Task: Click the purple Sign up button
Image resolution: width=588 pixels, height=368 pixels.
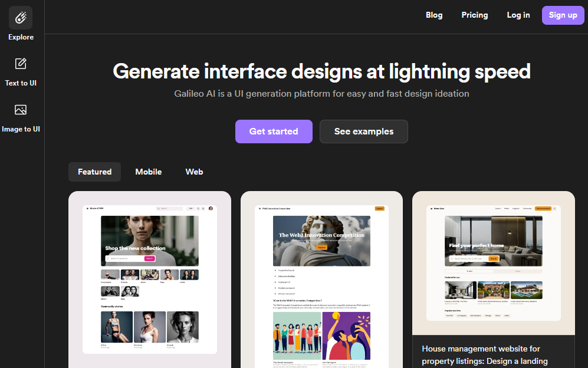Action: (563, 15)
